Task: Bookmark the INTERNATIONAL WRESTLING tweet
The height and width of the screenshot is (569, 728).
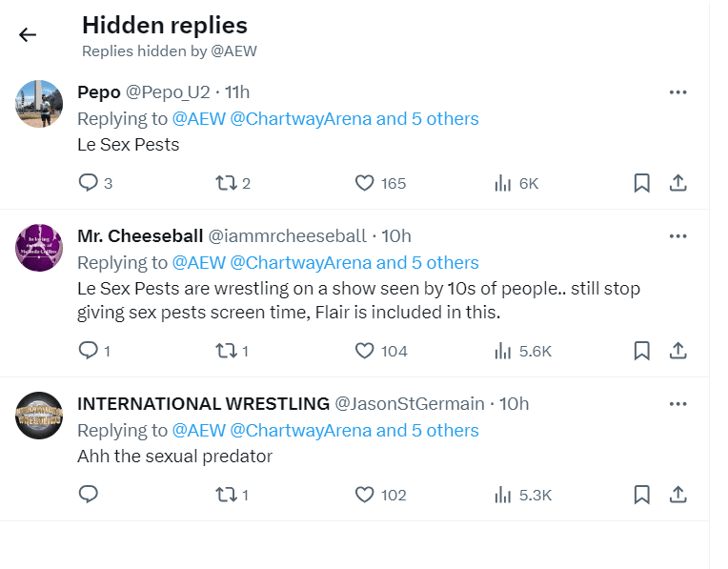Action: click(642, 495)
